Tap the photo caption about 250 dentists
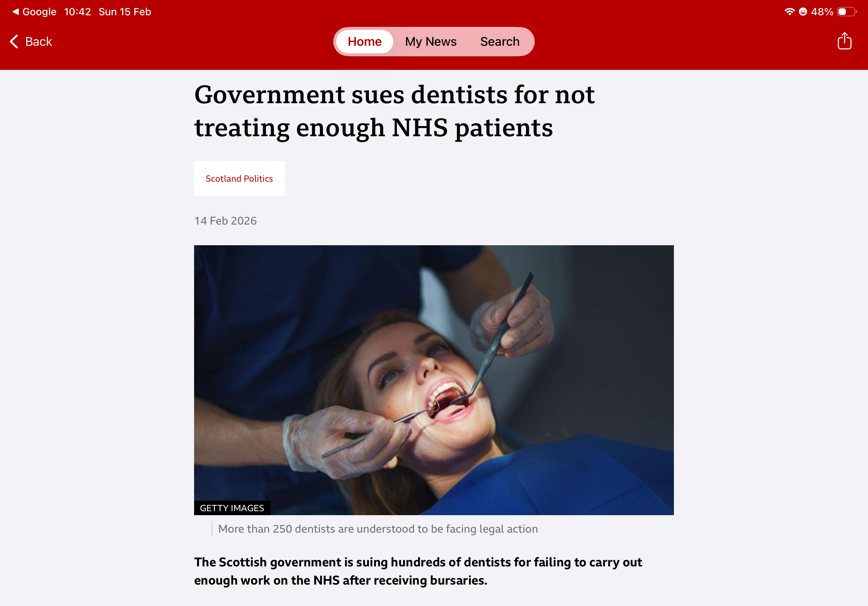Image resolution: width=868 pixels, height=606 pixels. [378, 529]
